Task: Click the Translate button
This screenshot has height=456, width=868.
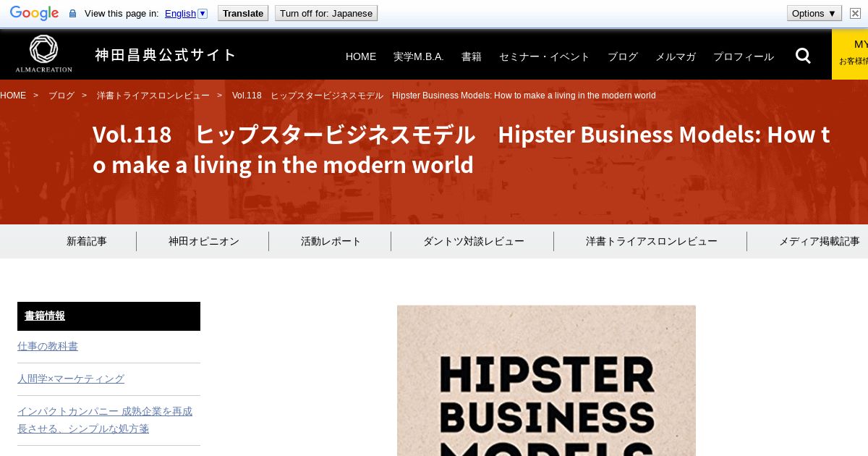Action: click(x=243, y=13)
